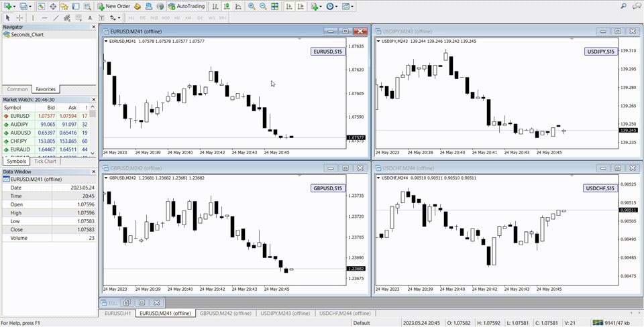Switch chart to bar chart mode

(x=215, y=6)
